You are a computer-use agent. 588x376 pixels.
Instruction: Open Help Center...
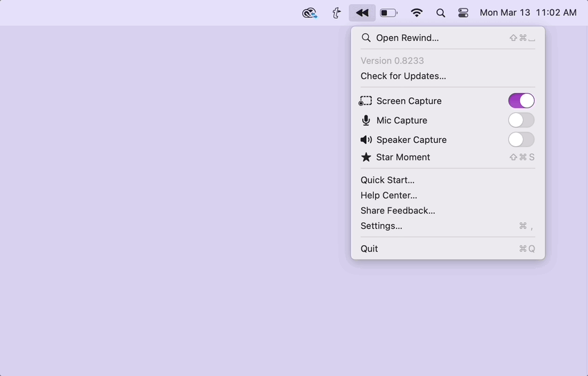[448, 195]
